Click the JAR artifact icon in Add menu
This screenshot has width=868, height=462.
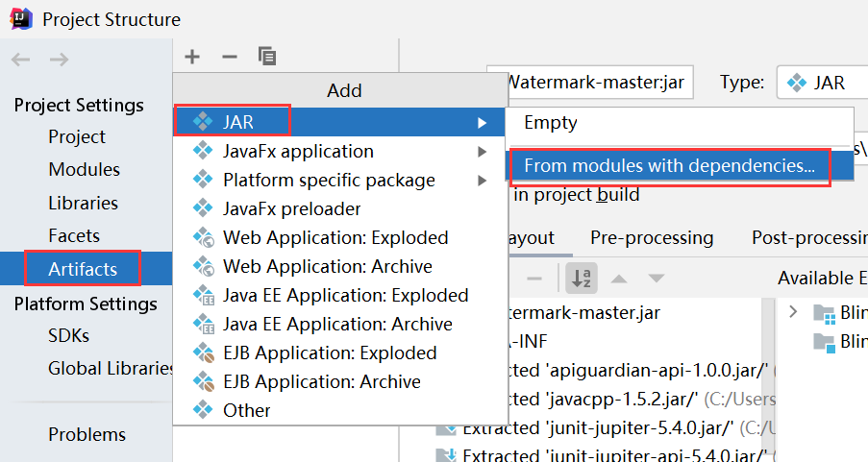[x=203, y=122]
